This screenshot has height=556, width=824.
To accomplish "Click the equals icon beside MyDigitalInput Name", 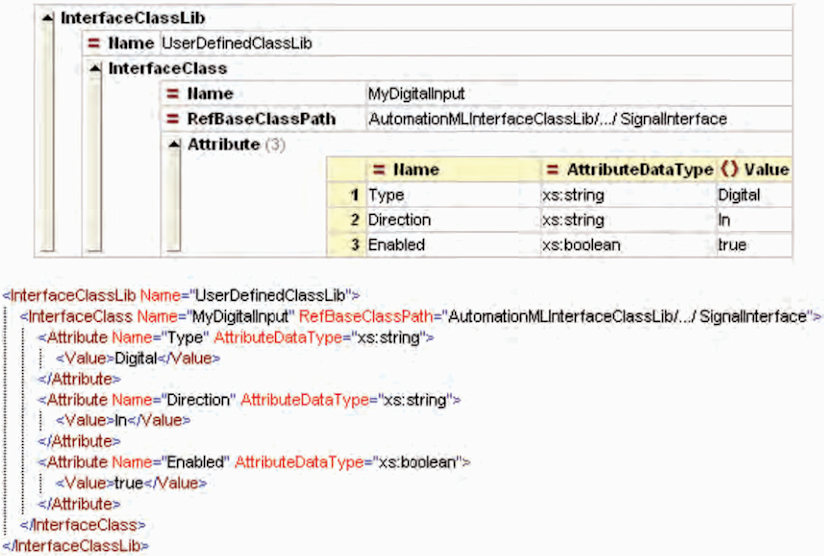I will tap(172, 94).
